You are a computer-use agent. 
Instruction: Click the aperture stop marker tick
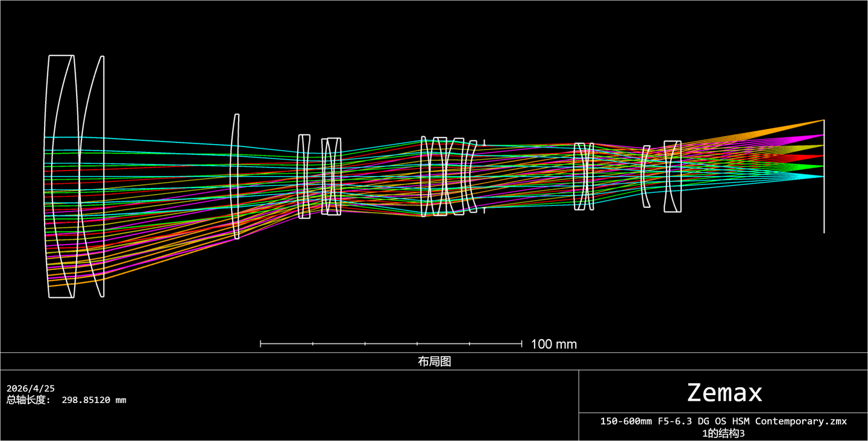tap(484, 143)
